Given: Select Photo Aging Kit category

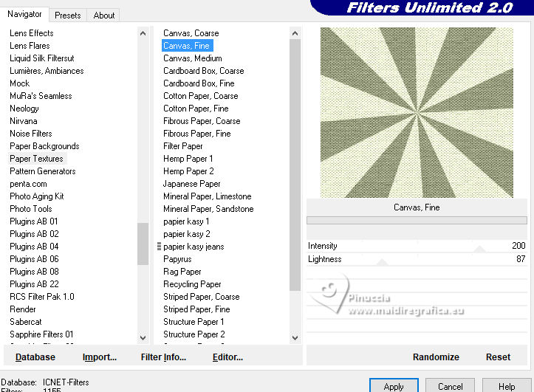Looking at the screenshot, I should pos(37,196).
